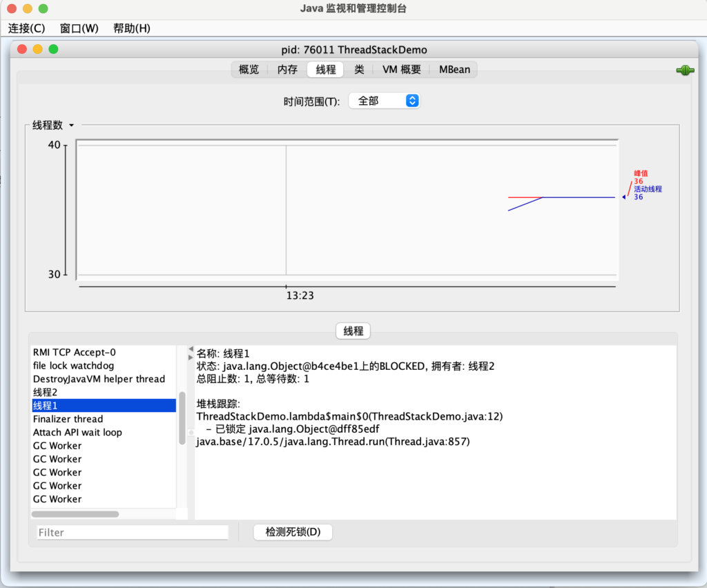Open the MBean tab
707x588 pixels.
pos(454,70)
